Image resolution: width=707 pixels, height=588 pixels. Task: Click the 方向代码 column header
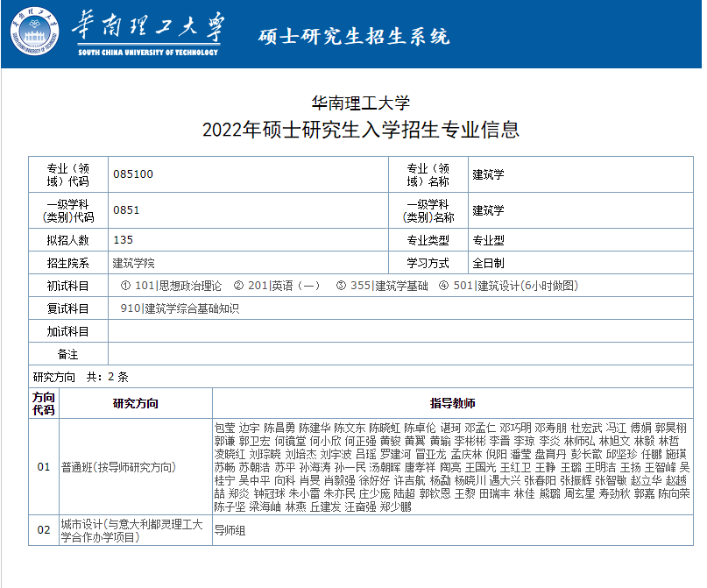coord(44,404)
